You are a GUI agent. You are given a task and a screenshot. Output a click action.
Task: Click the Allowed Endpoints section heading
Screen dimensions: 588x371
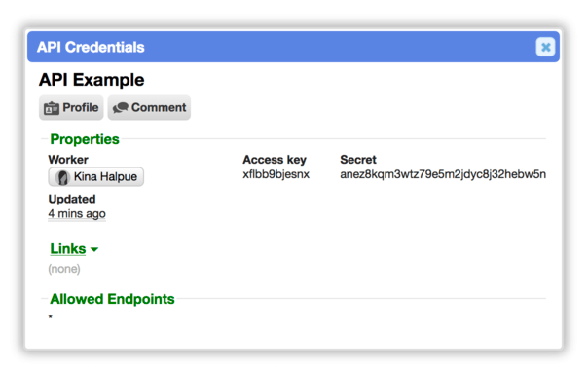(x=113, y=299)
